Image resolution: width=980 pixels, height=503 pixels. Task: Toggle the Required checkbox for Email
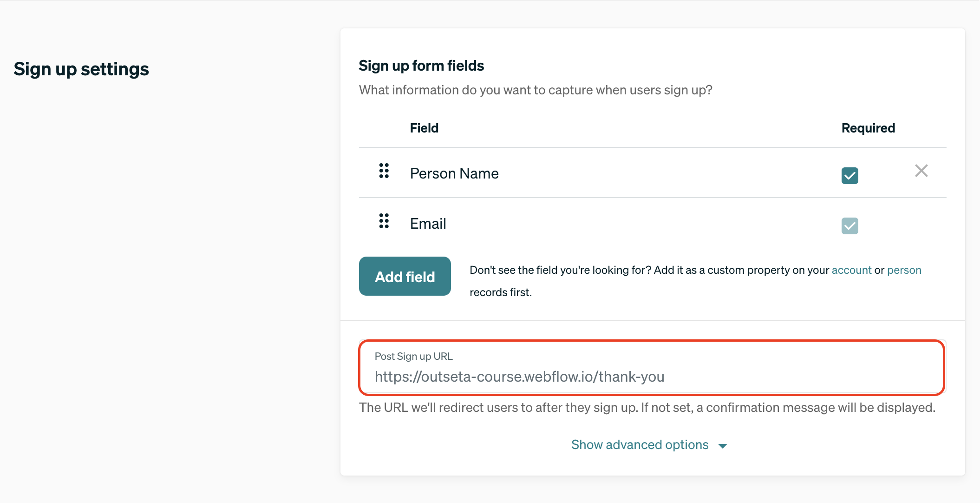(x=850, y=226)
